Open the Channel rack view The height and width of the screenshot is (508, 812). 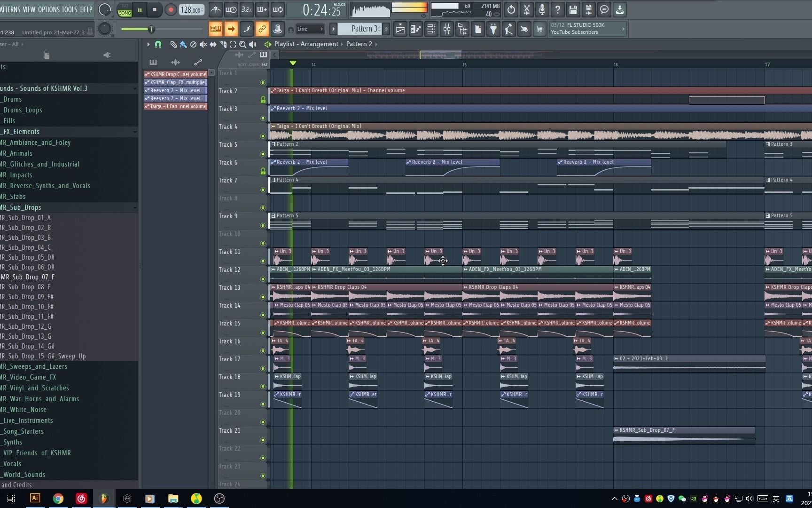[431, 29]
